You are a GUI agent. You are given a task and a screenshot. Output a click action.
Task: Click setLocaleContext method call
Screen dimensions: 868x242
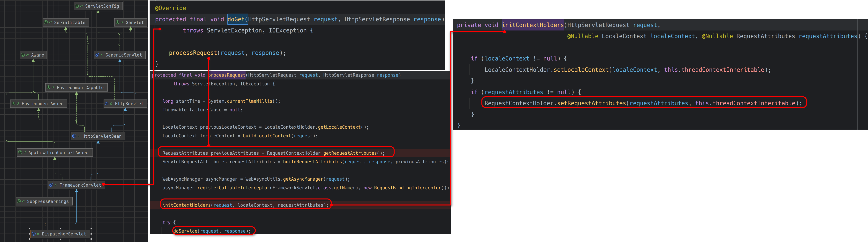(x=581, y=70)
